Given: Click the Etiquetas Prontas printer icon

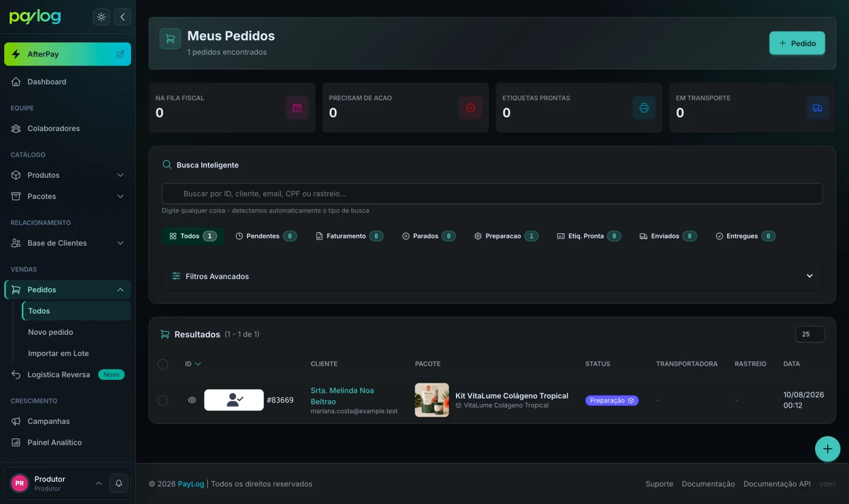Looking at the screenshot, I should tap(644, 108).
